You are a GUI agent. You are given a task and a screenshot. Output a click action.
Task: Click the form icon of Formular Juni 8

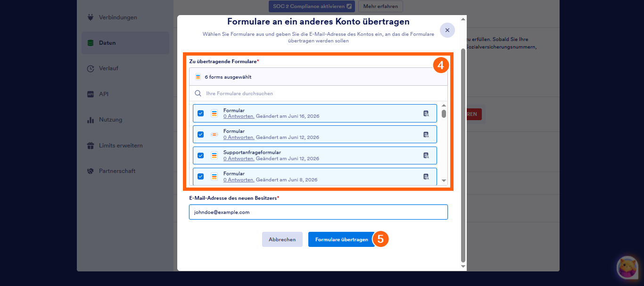(x=214, y=177)
